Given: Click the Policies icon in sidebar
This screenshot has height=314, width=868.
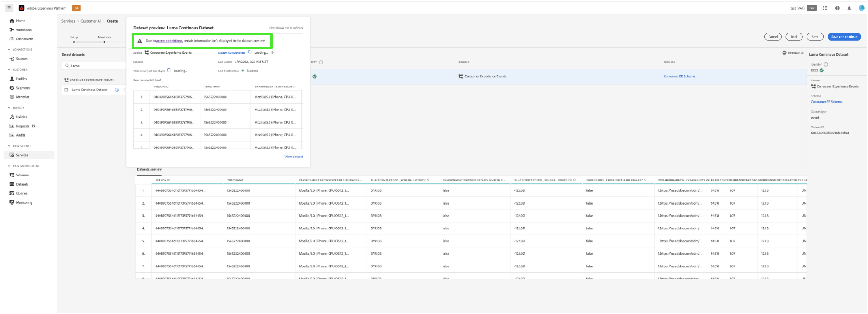Looking at the screenshot, I should coord(12,117).
